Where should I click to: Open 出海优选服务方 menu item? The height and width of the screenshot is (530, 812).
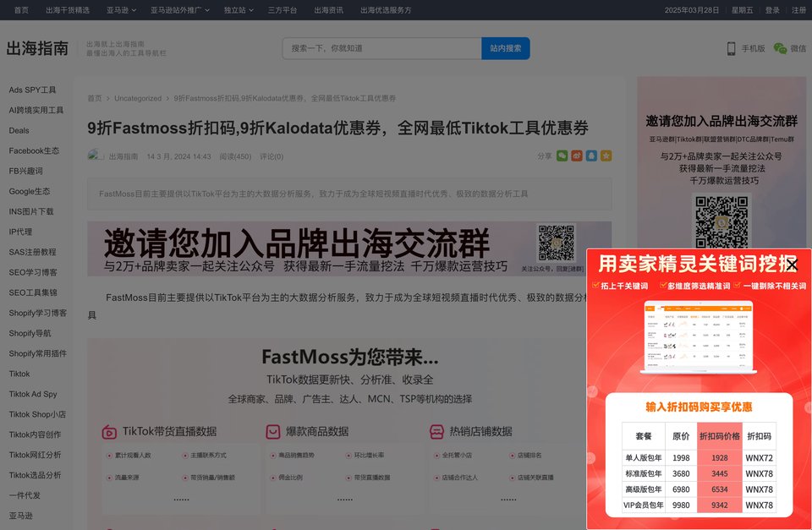386,10
